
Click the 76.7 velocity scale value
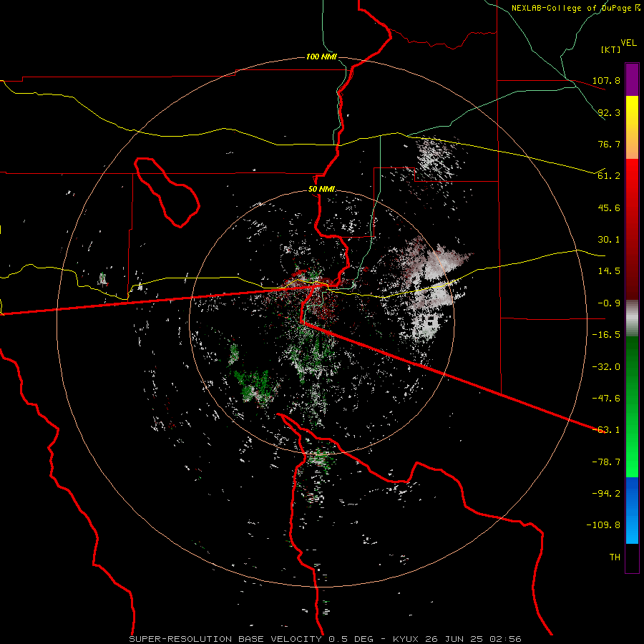[x=609, y=144]
